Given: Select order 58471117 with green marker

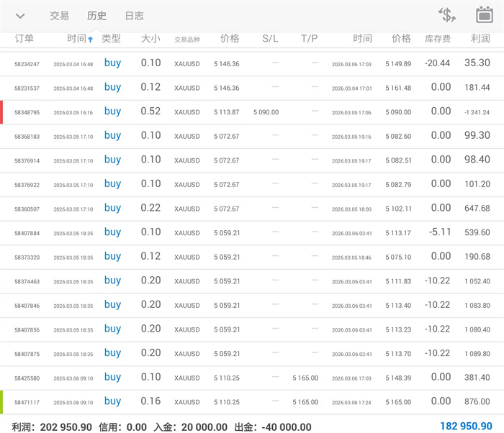Looking at the screenshot, I should [x=27, y=402].
